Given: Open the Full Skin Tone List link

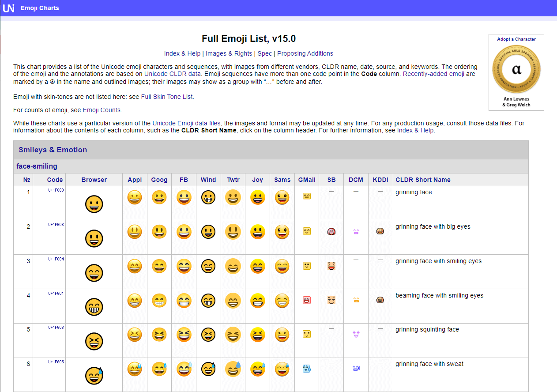Looking at the screenshot, I should [167, 97].
